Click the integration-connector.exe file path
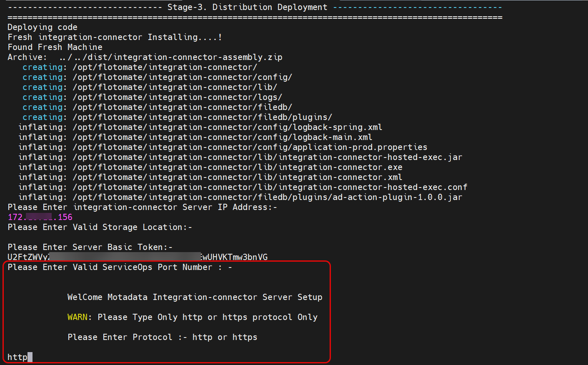588x365 pixels. pos(237,167)
